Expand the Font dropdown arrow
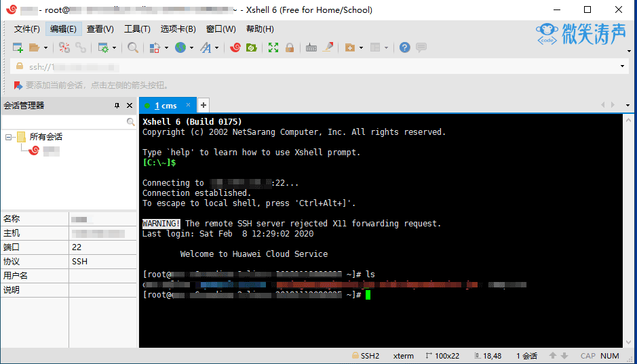Viewport: 637px width, 364px height. pyautogui.click(x=216, y=48)
